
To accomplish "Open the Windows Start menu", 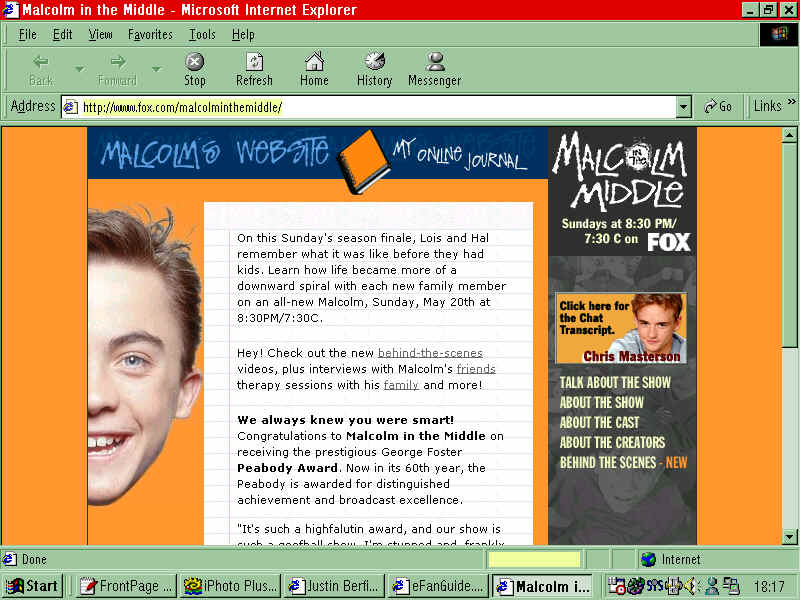I will tap(32, 586).
